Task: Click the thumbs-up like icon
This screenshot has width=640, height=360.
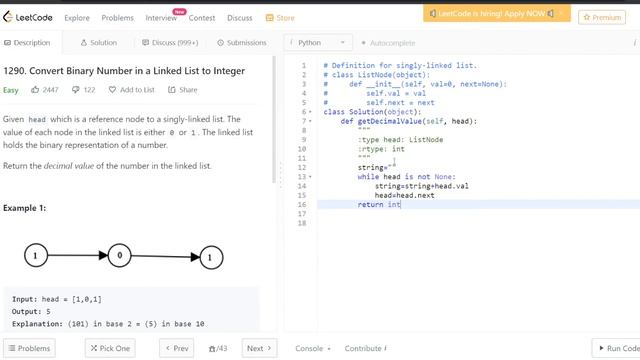Action: 35,89
